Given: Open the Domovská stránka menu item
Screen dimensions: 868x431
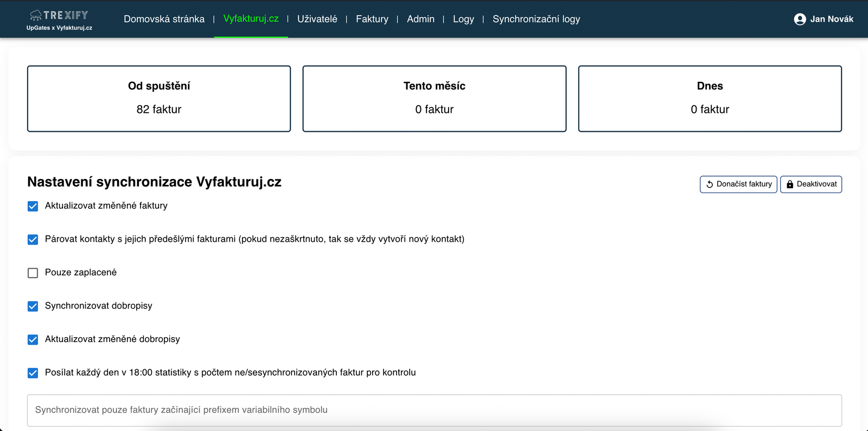Looking at the screenshot, I should [x=164, y=19].
